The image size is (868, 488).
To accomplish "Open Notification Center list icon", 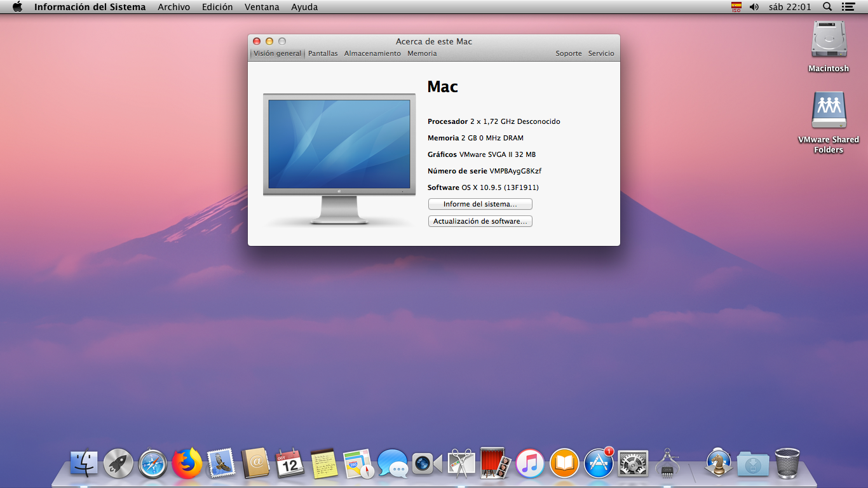I will (x=848, y=7).
